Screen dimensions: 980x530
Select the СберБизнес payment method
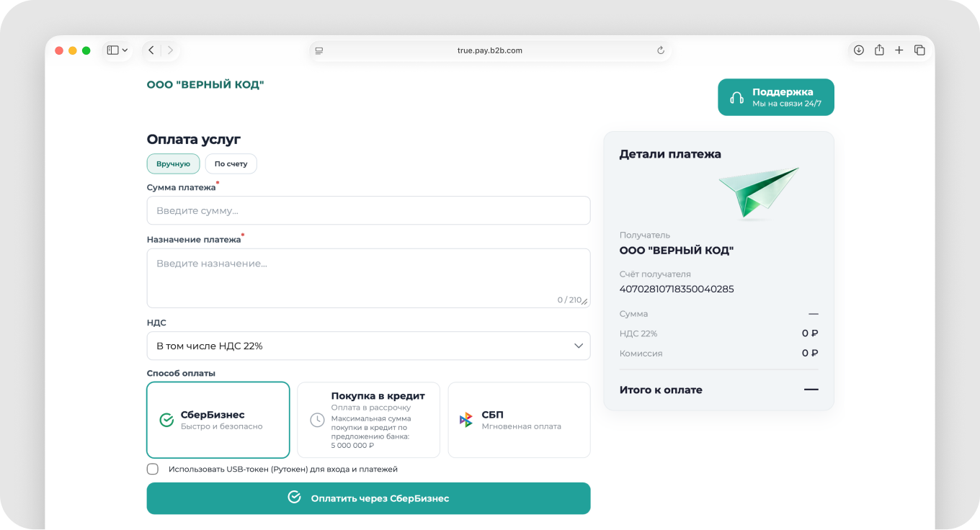click(x=218, y=420)
